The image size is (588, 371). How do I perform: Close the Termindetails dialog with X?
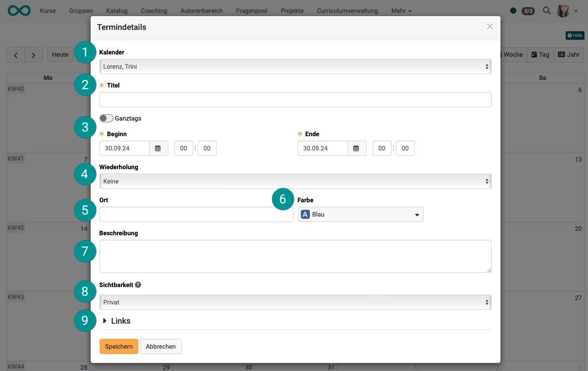tap(490, 27)
